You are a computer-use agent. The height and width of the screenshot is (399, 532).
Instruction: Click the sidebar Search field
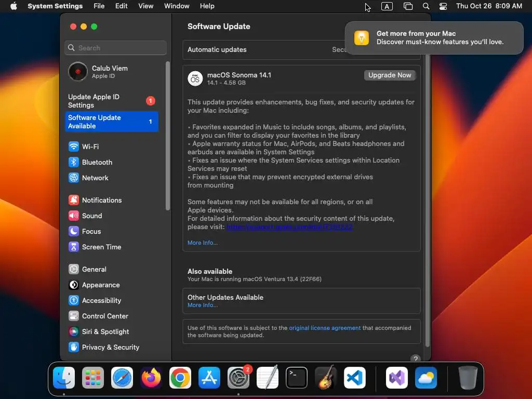(115, 48)
